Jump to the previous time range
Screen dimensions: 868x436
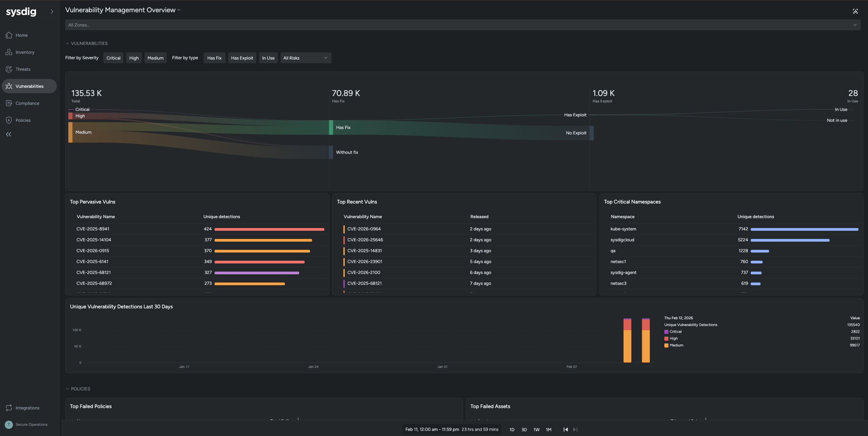[x=566, y=430]
